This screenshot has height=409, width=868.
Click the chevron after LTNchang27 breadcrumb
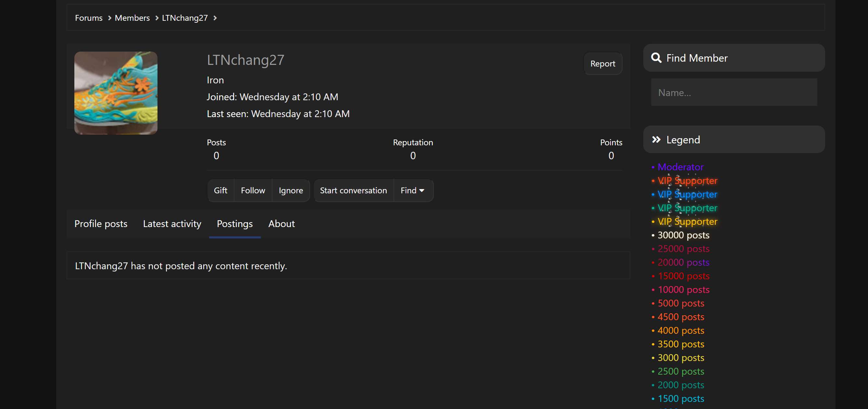point(215,18)
